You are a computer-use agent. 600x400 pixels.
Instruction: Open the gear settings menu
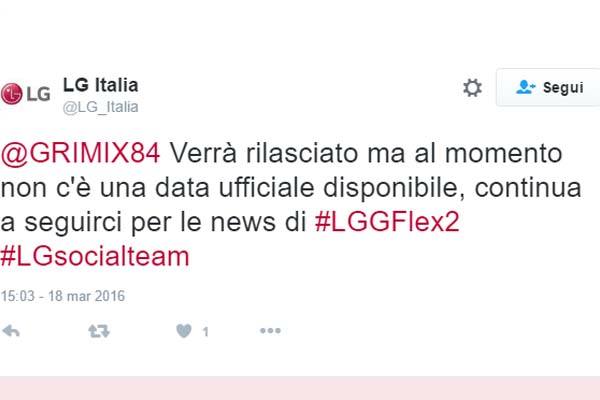coord(472,88)
